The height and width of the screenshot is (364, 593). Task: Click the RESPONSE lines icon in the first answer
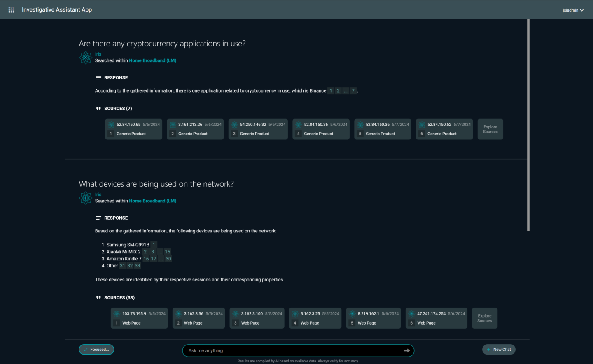(98, 77)
